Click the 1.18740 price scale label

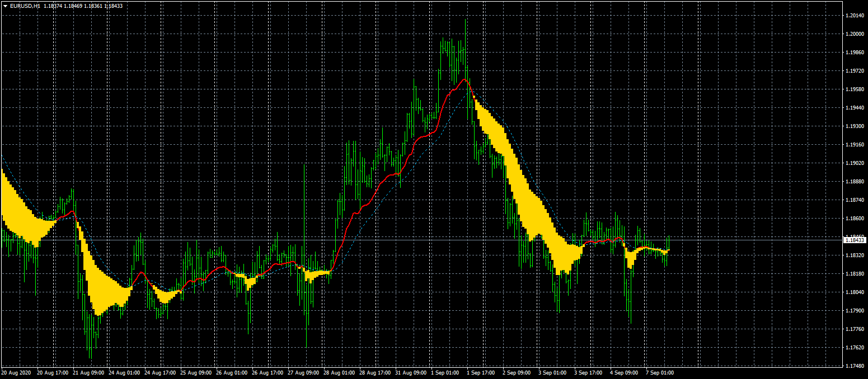point(854,200)
